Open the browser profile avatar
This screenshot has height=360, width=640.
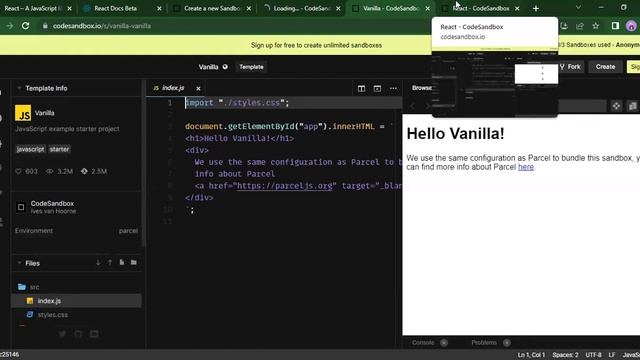point(631,26)
